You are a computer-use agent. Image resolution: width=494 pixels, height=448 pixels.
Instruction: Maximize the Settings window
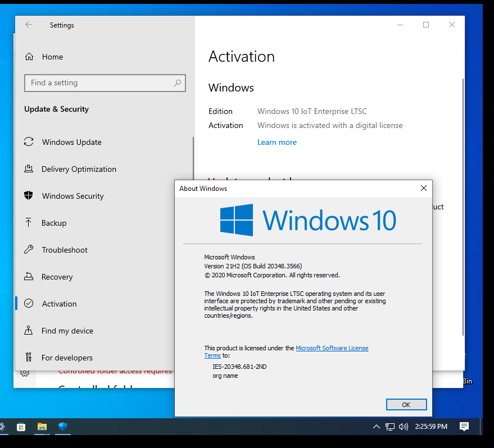426,25
